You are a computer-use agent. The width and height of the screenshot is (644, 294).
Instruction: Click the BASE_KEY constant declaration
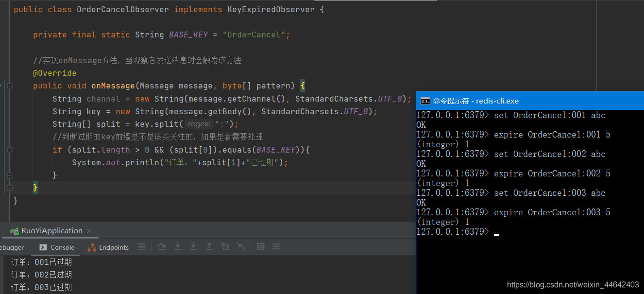coord(188,35)
